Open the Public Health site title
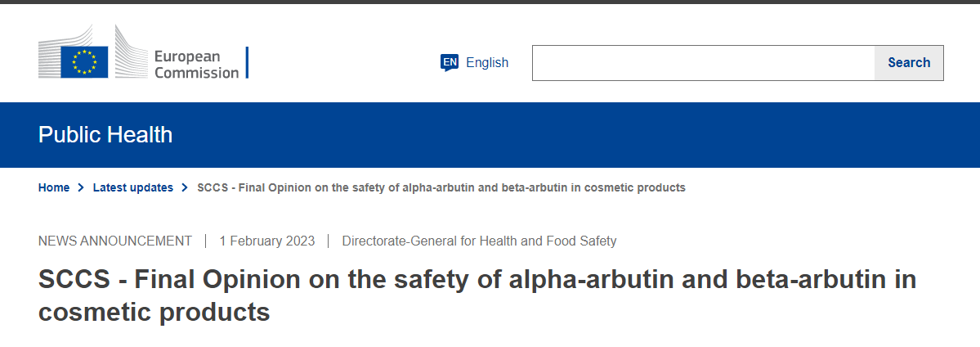Viewport: 980px width, 347px height. 105,134
